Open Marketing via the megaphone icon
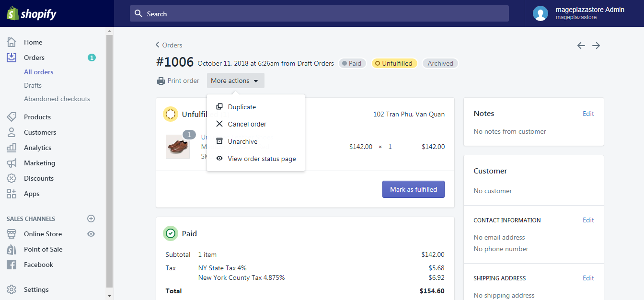The height and width of the screenshot is (300, 644). [11, 163]
